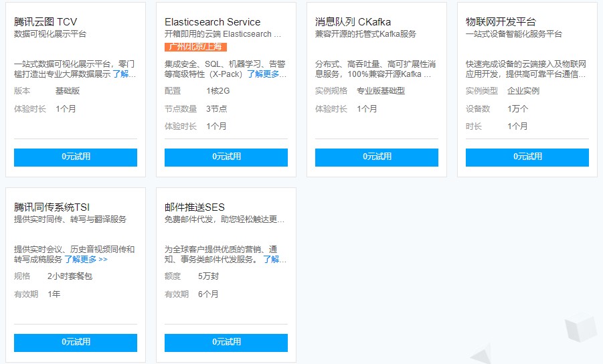Click the 5万封 quota value
Image resolution: width=603 pixels, height=364 pixels.
click(x=208, y=276)
